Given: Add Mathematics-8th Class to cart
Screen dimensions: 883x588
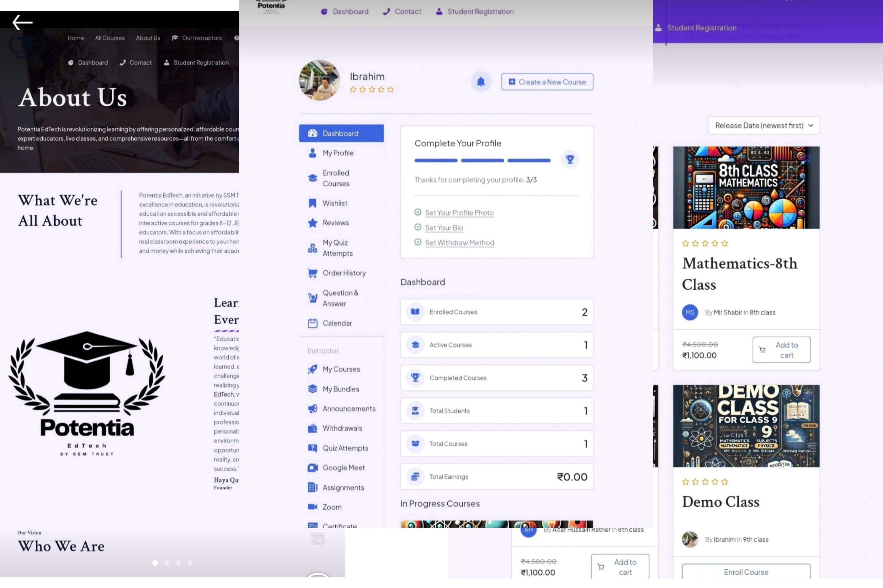Looking at the screenshot, I should pos(781,349).
